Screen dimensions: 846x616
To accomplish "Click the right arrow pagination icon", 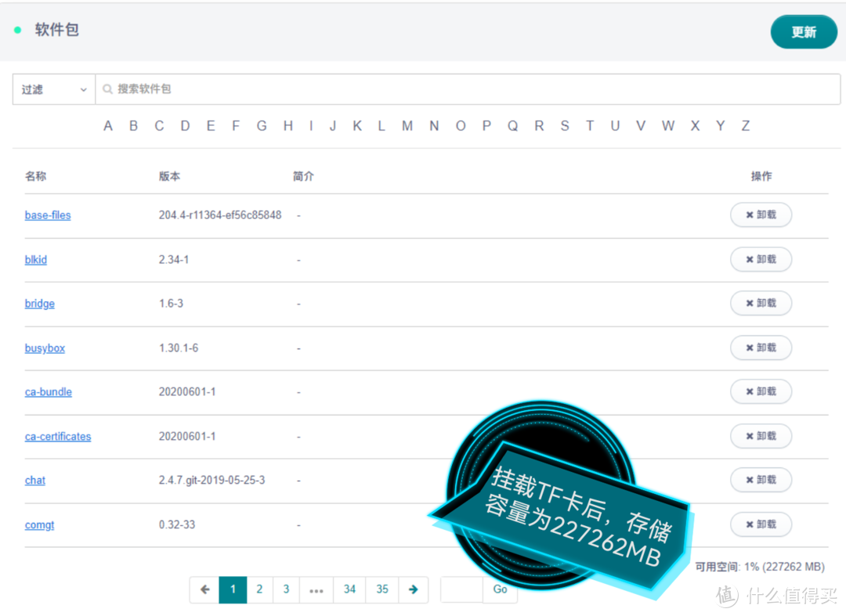I will coord(414,589).
